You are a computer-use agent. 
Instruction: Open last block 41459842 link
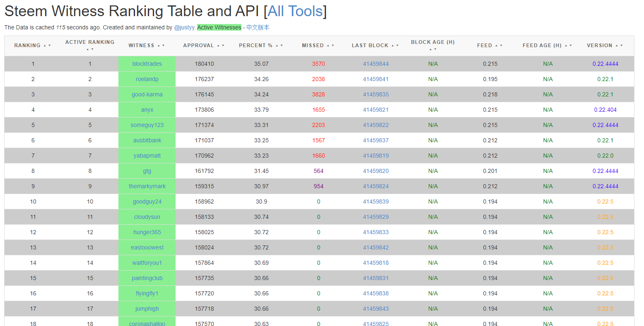click(376, 247)
